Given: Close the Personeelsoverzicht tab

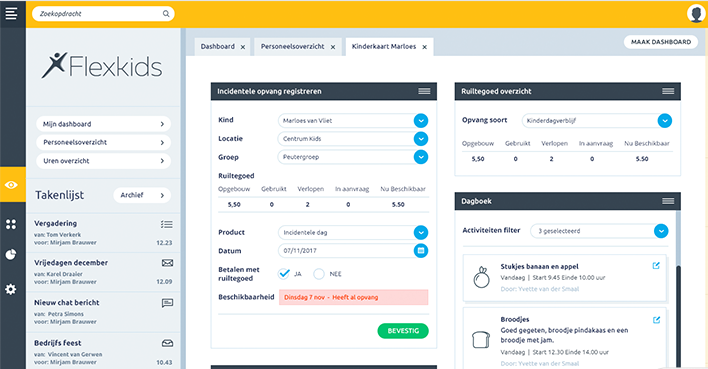Looking at the screenshot, I should (x=333, y=47).
